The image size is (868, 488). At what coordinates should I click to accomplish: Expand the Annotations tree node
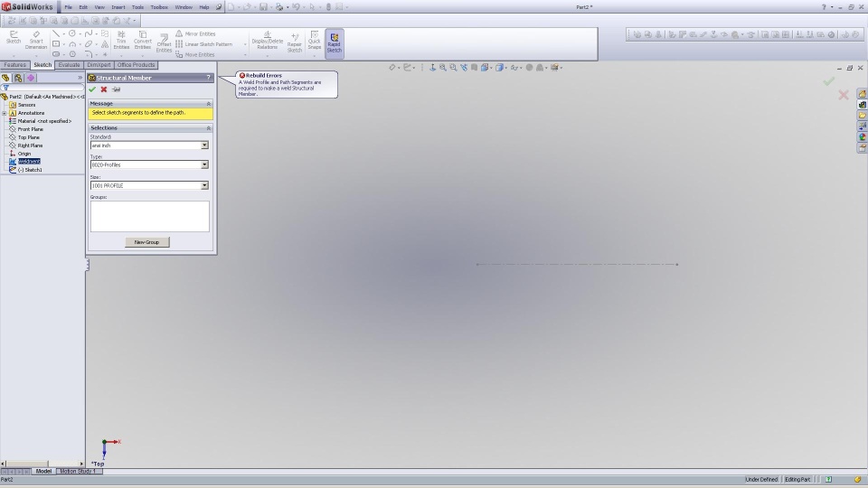[x=5, y=113]
